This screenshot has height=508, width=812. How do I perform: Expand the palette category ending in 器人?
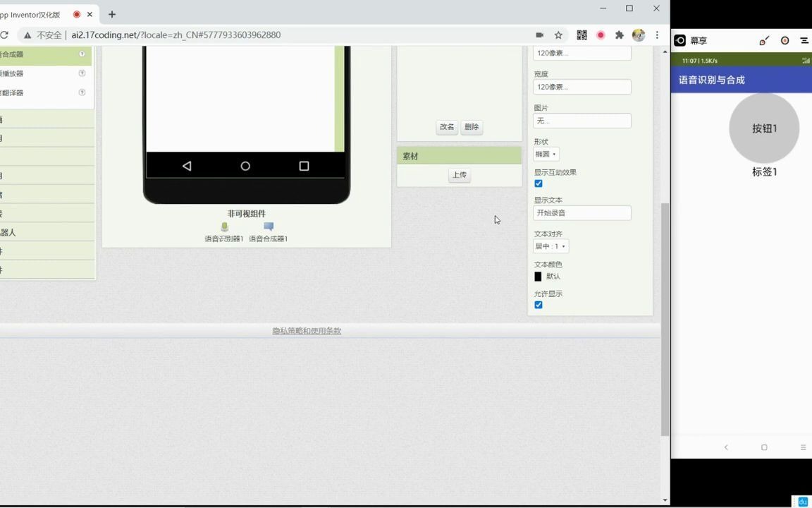(x=47, y=232)
